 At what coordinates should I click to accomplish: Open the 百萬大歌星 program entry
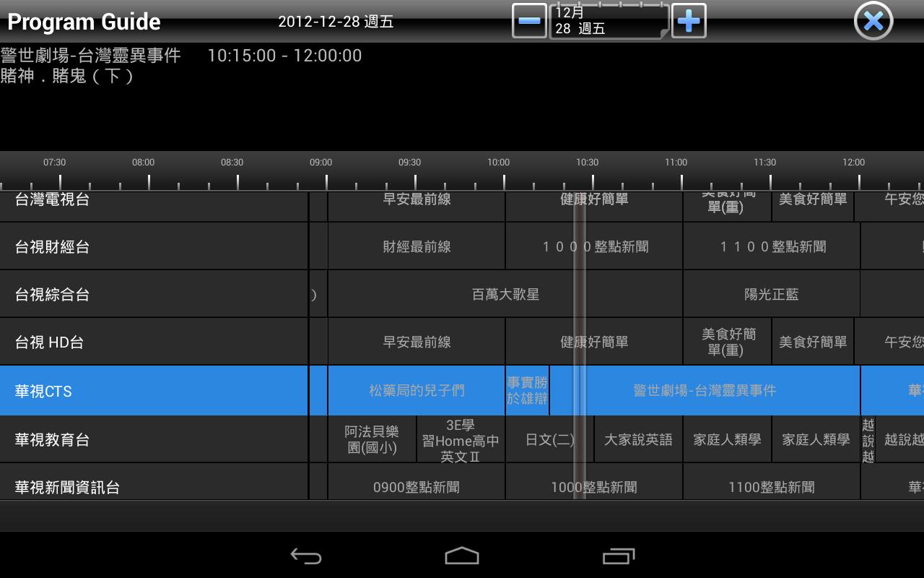(x=505, y=294)
